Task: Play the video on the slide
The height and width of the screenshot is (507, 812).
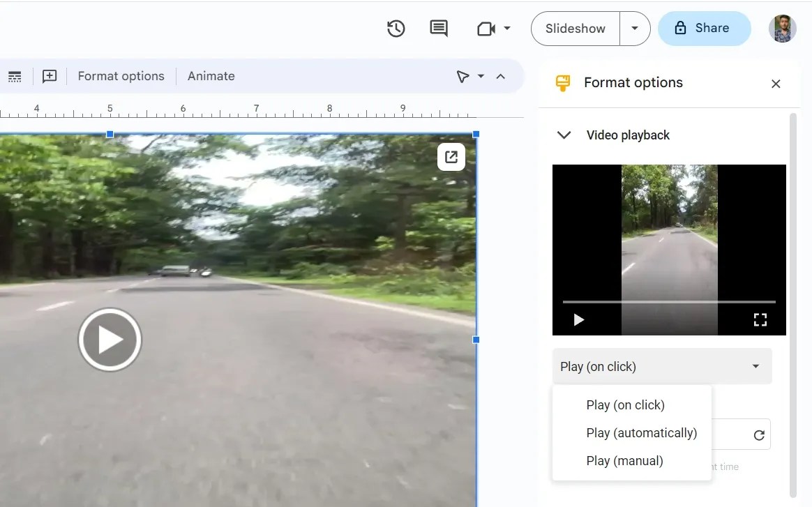Action: 110,340
